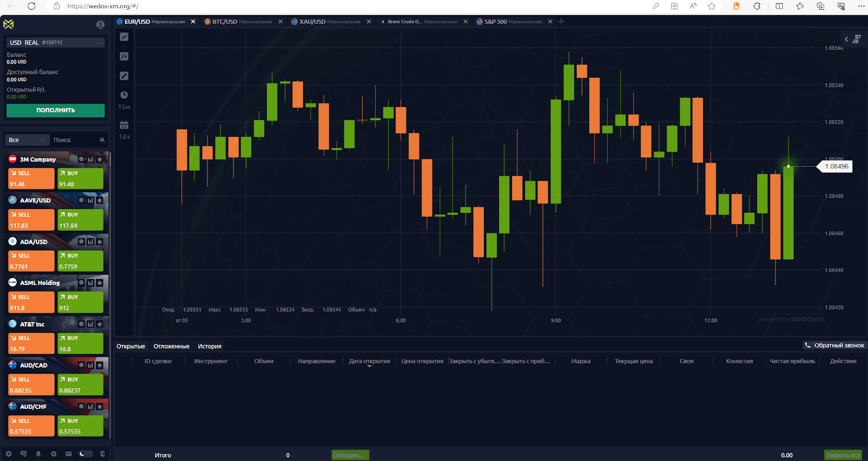The width and height of the screenshot is (868, 461).
Task: Request Обратный звонок callback
Action: click(834, 345)
